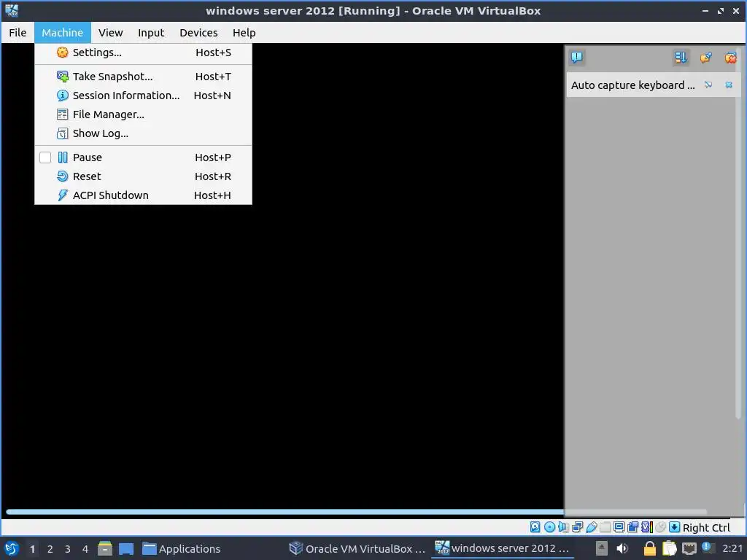Click the Pause bars icon
This screenshot has height=560, width=747.
63,157
